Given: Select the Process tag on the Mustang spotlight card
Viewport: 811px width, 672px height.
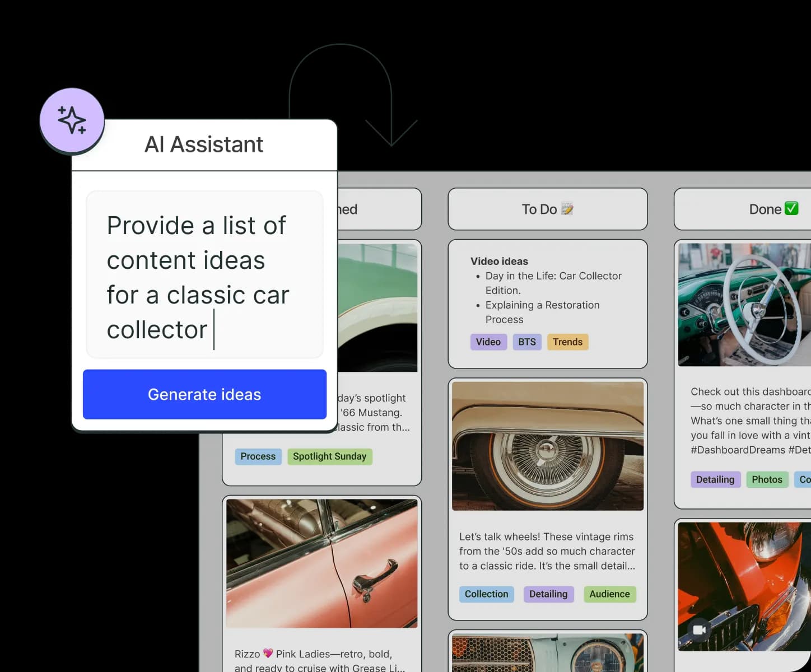Looking at the screenshot, I should tap(258, 456).
